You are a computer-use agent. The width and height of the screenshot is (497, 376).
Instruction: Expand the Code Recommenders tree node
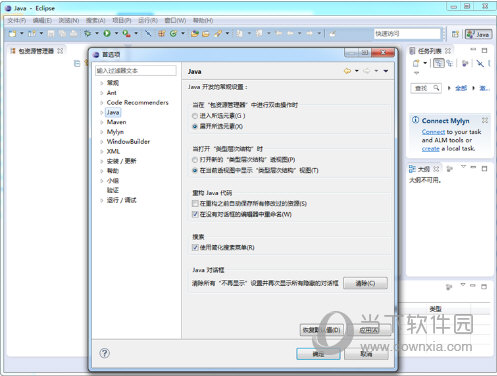(101, 103)
